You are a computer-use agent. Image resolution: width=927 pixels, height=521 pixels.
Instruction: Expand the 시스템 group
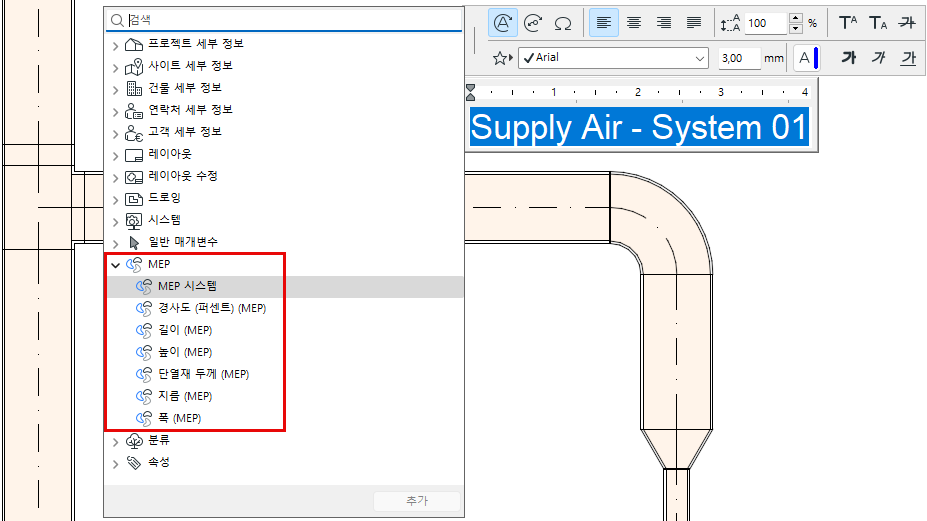(115, 221)
